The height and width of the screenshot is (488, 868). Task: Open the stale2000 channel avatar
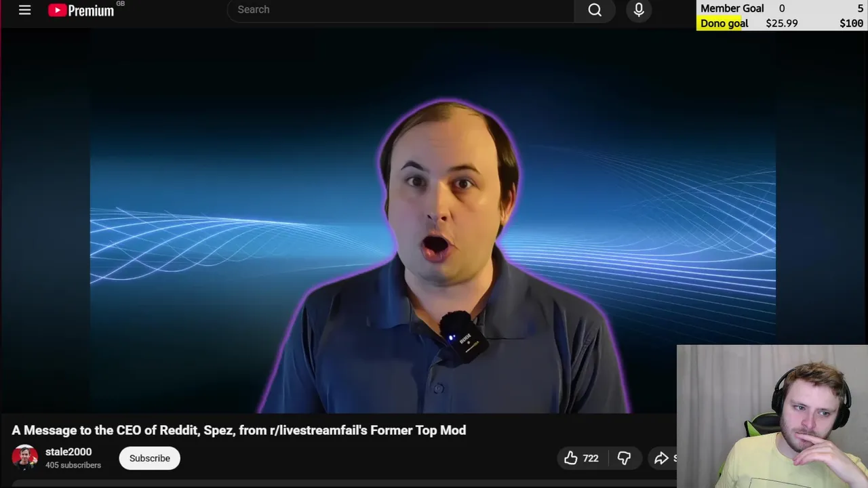click(x=25, y=458)
